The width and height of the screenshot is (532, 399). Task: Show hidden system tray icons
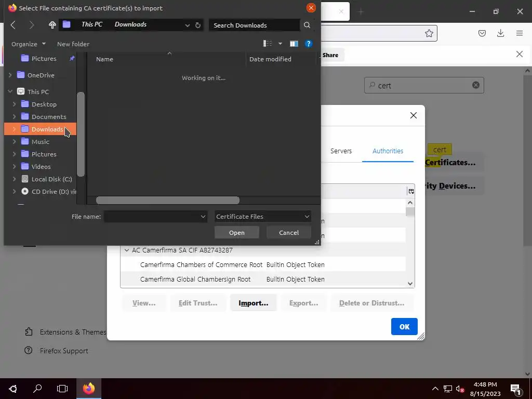pyautogui.click(x=435, y=389)
